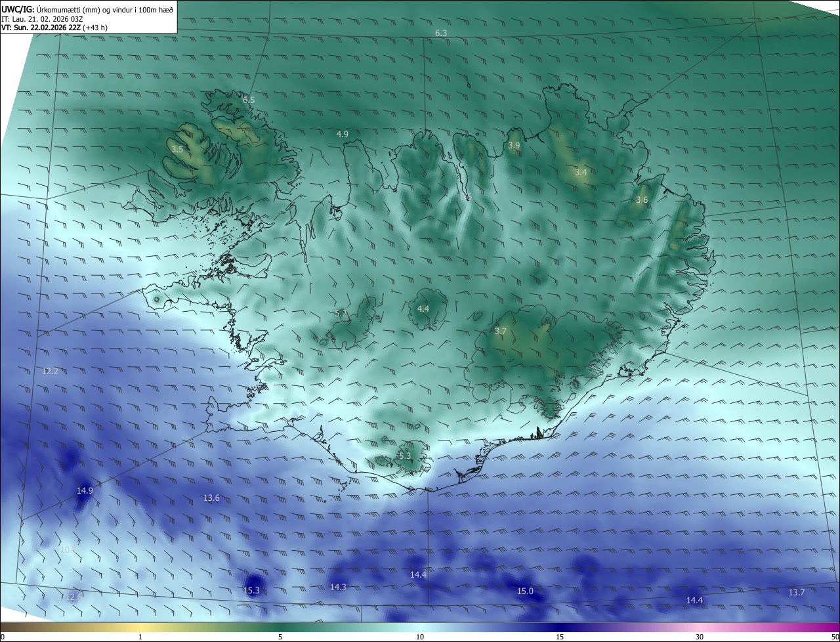Click the faint '10.1' value on the map
This screenshot has height=642, width=840.
pyautogui.click(x=68, y=549)
